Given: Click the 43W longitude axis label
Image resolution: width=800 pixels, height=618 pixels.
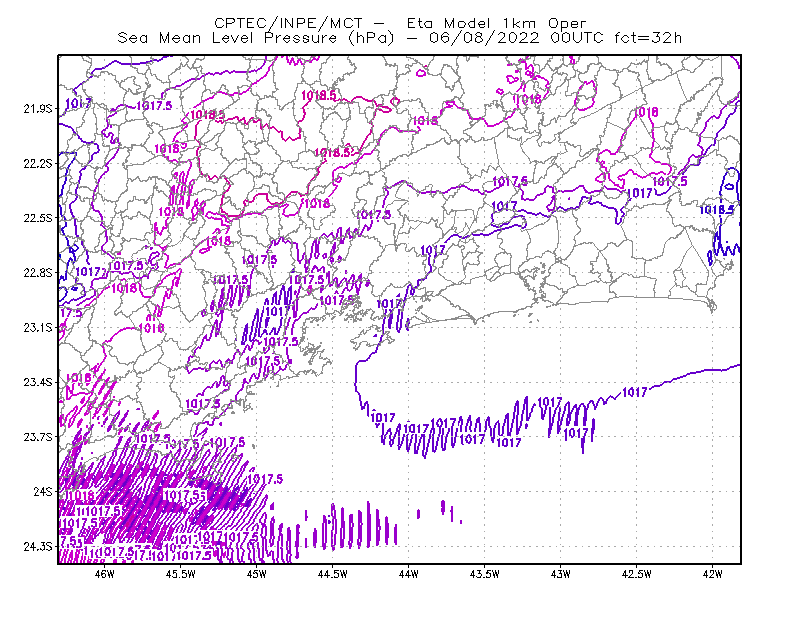Looking at the screenshot, I should click(560, 574).
